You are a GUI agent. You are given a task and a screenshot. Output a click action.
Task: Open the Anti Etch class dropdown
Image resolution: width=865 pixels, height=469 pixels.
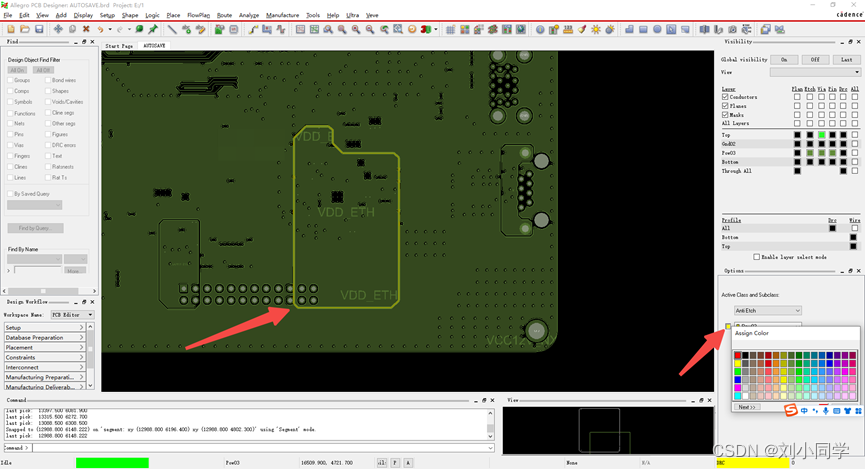click(x=767, y=311)
